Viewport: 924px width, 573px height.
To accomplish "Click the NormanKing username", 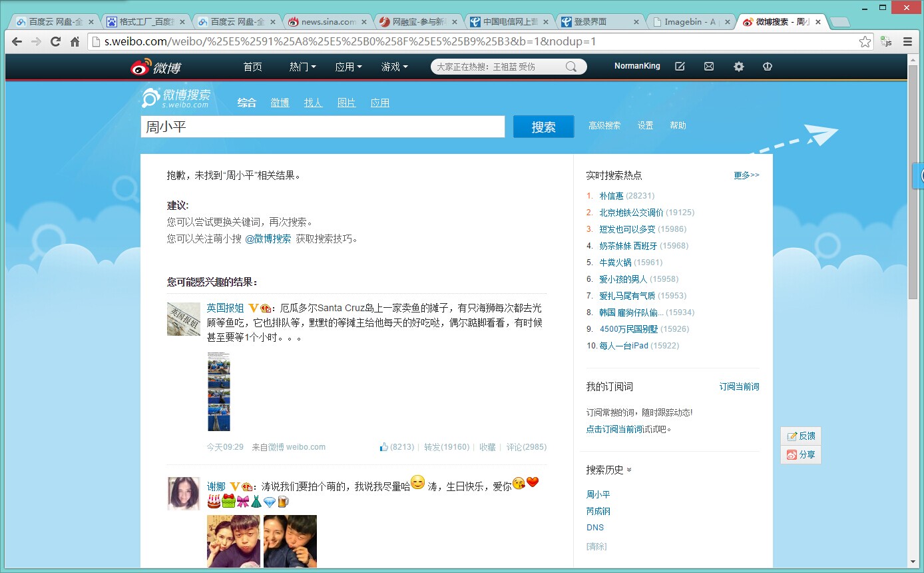I will click(x=637, y=67).
